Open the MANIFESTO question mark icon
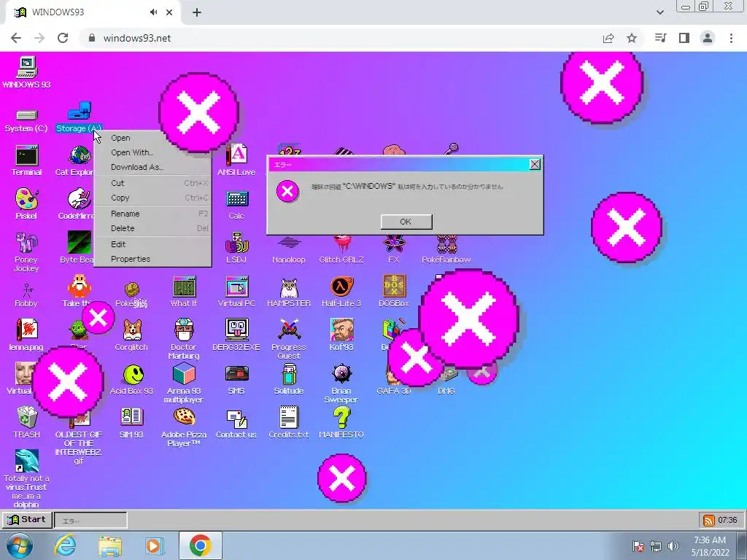The image size is (747, 560). coord(341,417)
